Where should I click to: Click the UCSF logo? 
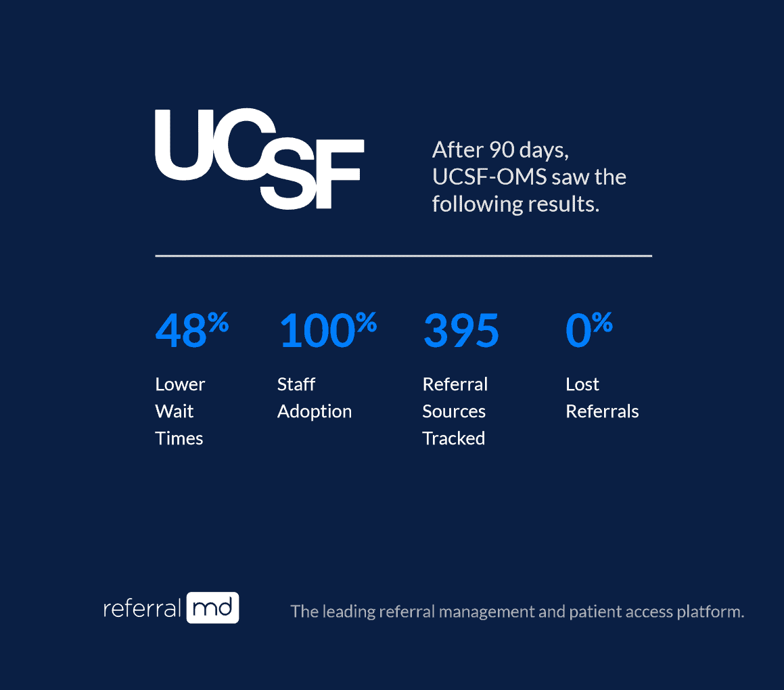tap(260, 159)
